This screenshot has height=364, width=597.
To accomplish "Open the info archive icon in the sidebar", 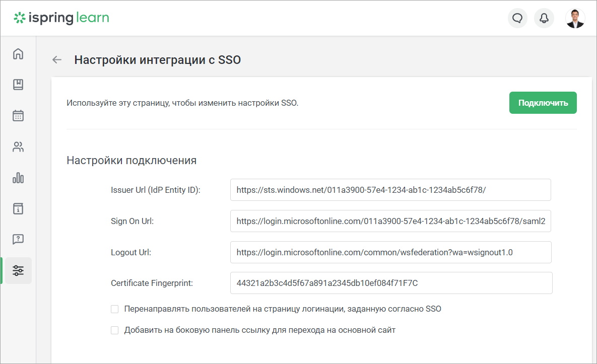I will (18, 208).
